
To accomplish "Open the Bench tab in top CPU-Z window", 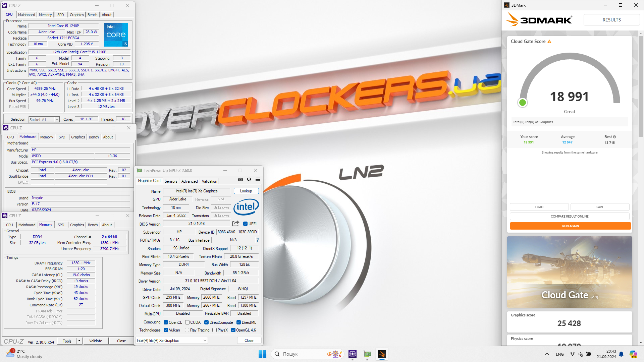I will (92, 15).
